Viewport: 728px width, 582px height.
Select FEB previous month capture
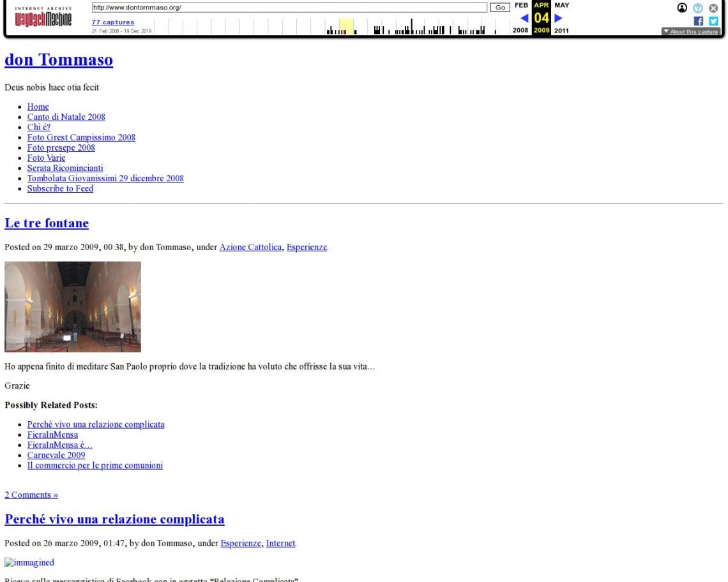click(x=521, y=5)
